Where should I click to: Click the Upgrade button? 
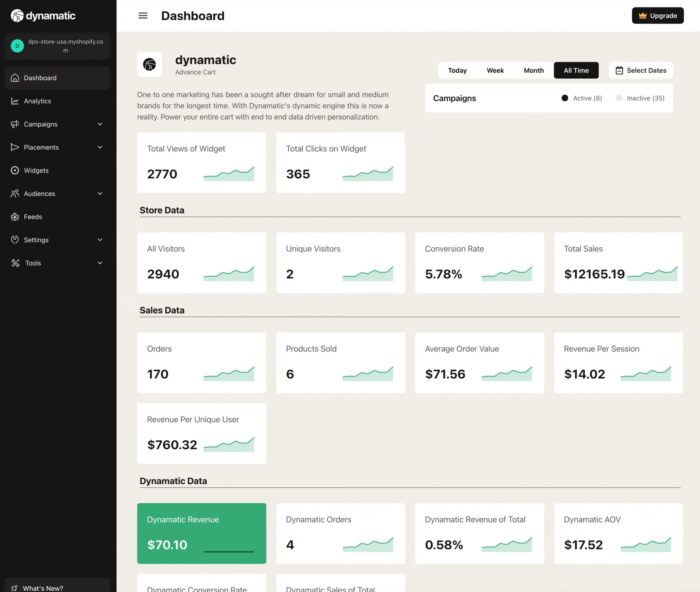pyautogui.click(x=658, y=16)
